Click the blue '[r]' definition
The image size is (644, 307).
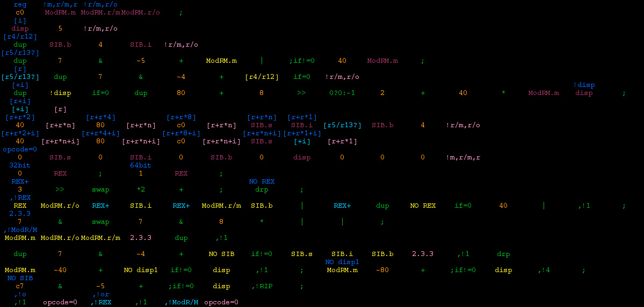pyautogui.click(x=20, y=69)
